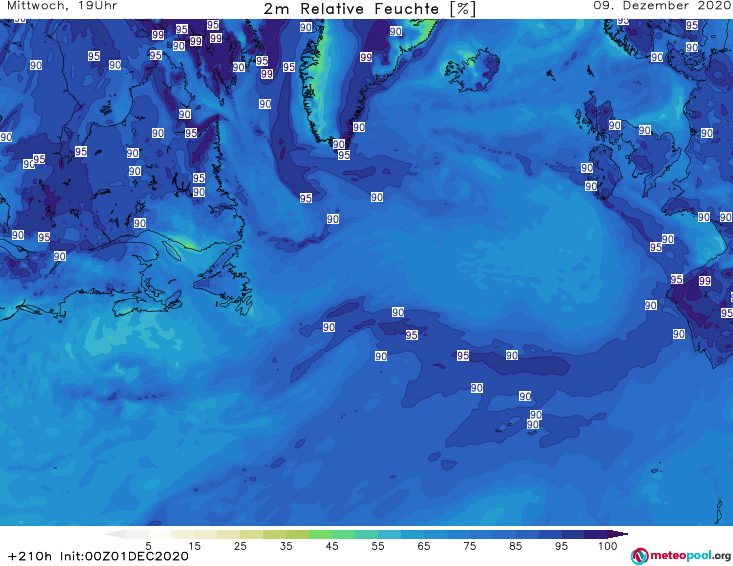This screenshot has height=566, width=733.
Task: Click the legend value 65
Action: (424, 546)
